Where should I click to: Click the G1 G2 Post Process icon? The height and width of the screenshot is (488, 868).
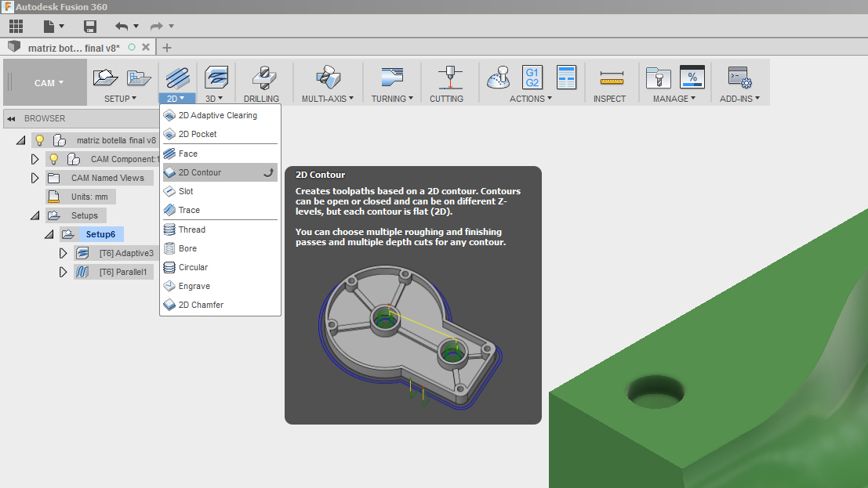[x=532, y=78]
